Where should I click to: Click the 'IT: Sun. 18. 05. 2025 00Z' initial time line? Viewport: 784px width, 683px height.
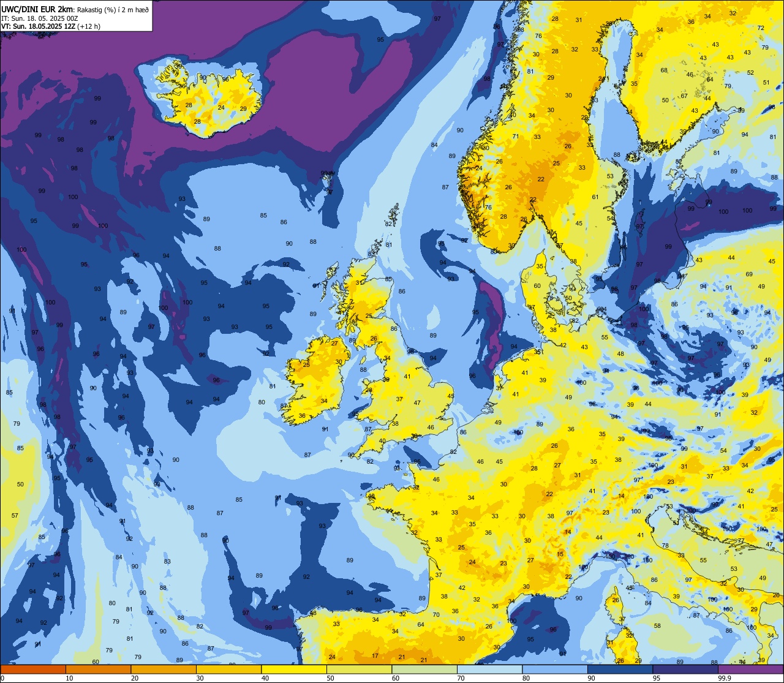click(x=40, y=18)
